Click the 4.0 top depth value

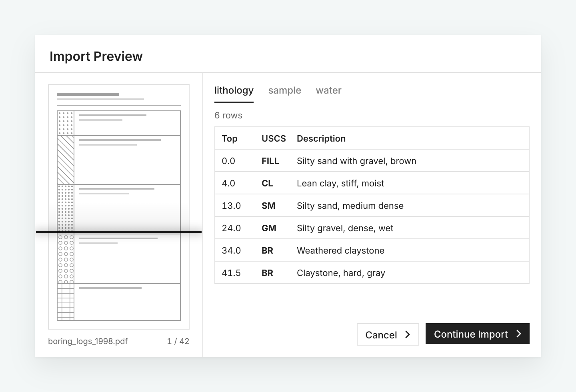228,183
